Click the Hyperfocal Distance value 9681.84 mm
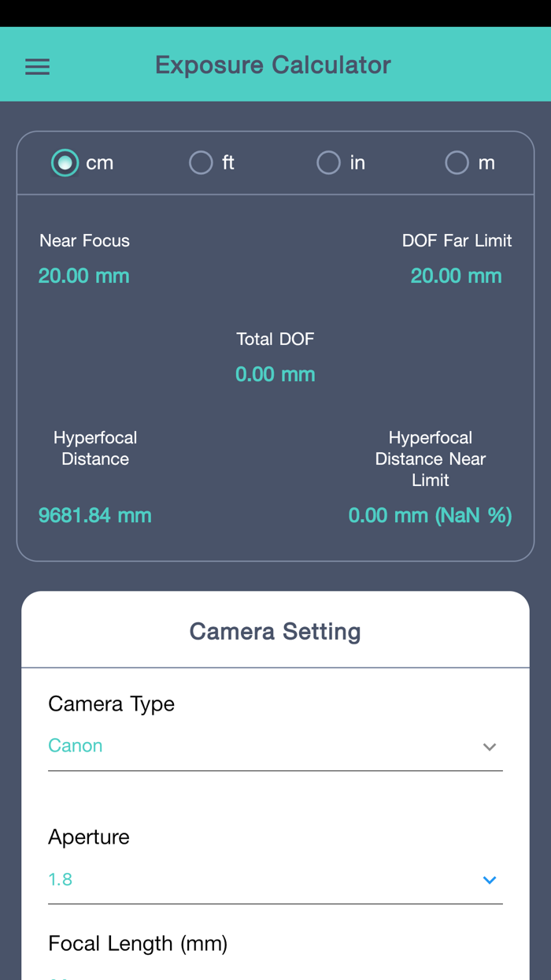551x980 pixels. pyautogui.click(x=94, y=515)
